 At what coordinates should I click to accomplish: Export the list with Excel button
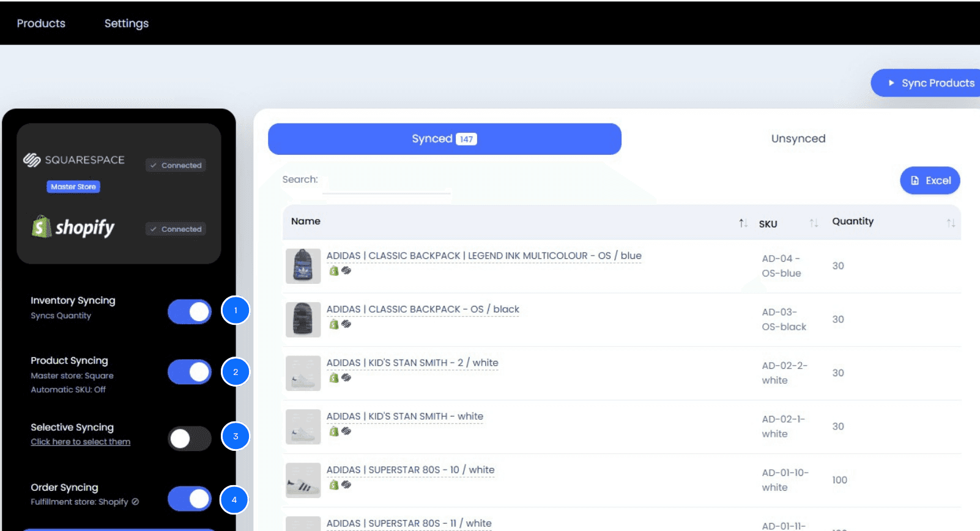[x=930, y=180]
